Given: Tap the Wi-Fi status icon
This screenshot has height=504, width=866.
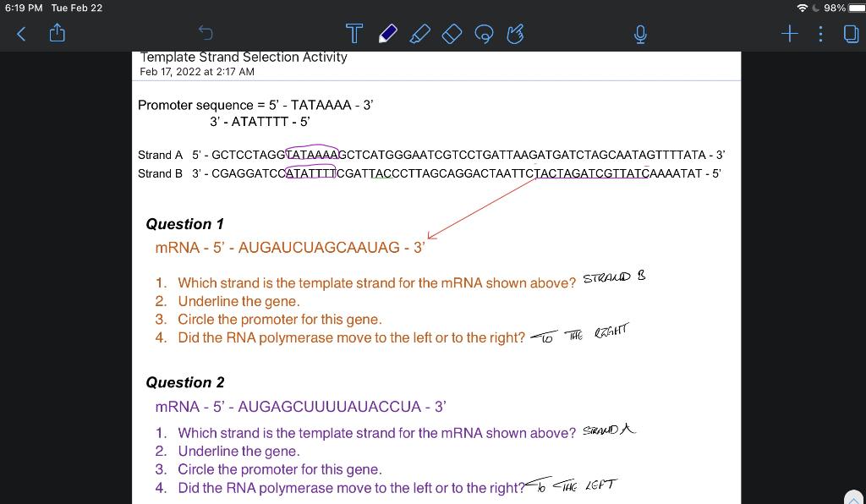Looking at the screenshot, I should tap(803, 8).
